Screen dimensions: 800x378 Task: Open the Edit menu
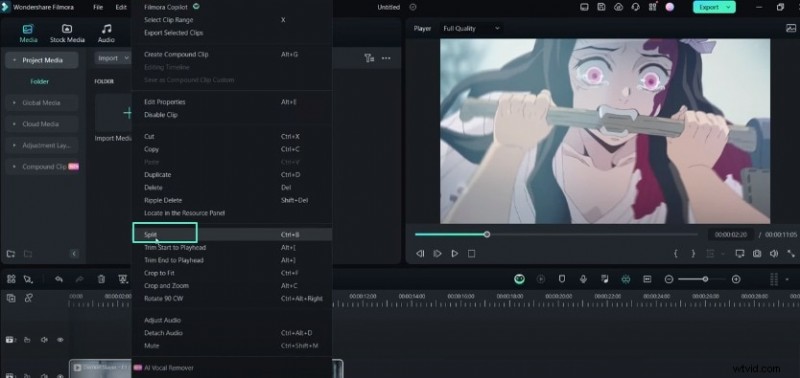pos(121,7)
